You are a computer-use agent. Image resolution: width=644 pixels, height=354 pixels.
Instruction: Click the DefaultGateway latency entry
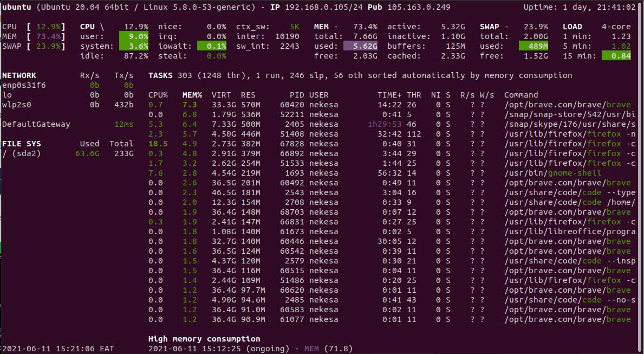pos(68,124)
